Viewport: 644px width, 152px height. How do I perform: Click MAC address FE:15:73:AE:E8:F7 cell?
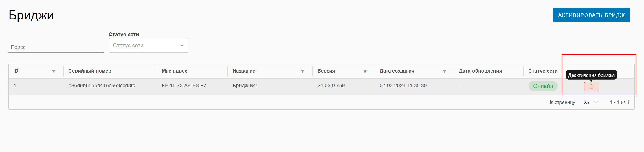184,86
